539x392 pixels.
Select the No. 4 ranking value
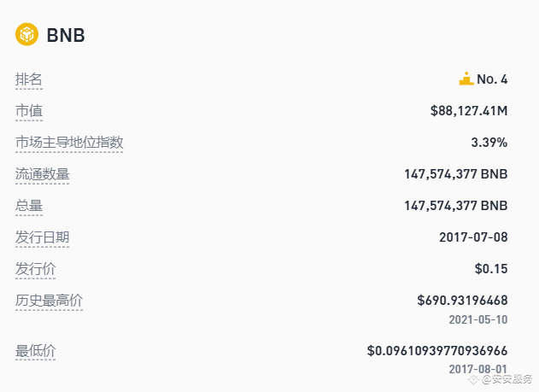click(492, 79)
